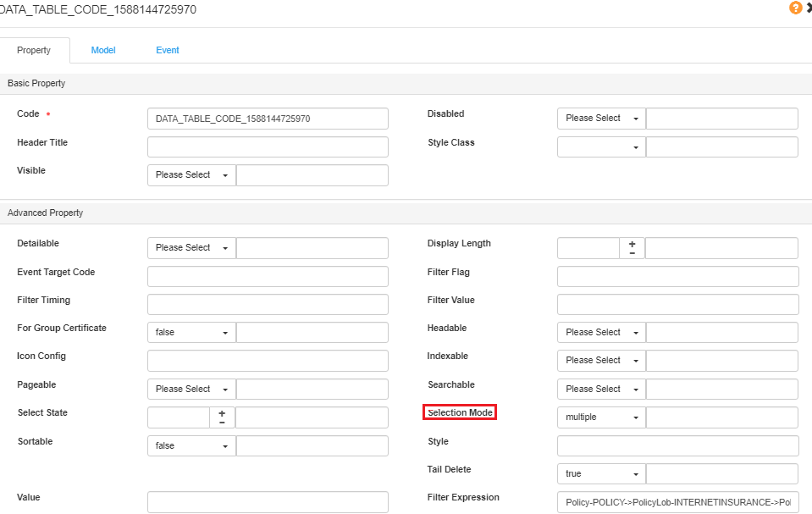
Task: Click the plus-minus stepper for Display Length
Action: coord(632,248)
